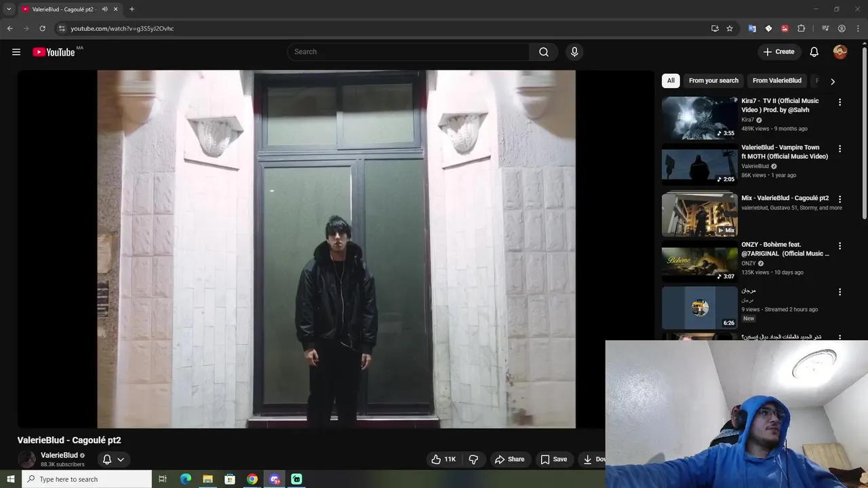Open the Create menu button
The image size is (868, 488).
click(778, 52)
